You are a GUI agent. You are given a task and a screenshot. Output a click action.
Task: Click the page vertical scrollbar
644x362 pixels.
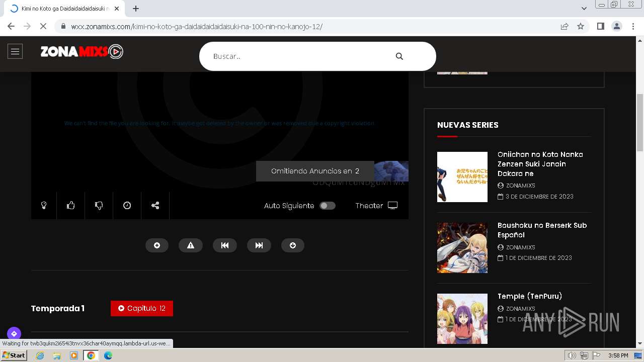640,122
